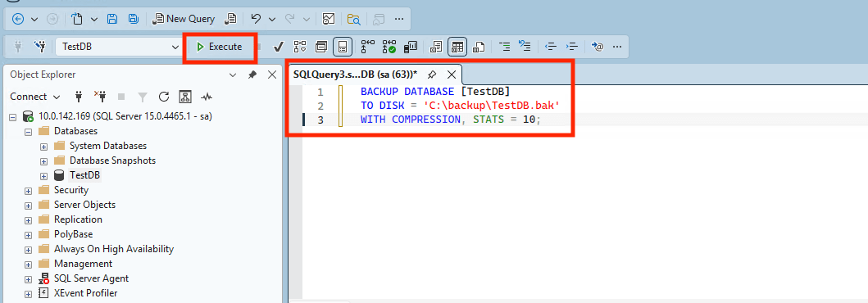Disconnect from server with x-plug icon
The width and height of the screenshot is (868, 303).
coord(100,97)
